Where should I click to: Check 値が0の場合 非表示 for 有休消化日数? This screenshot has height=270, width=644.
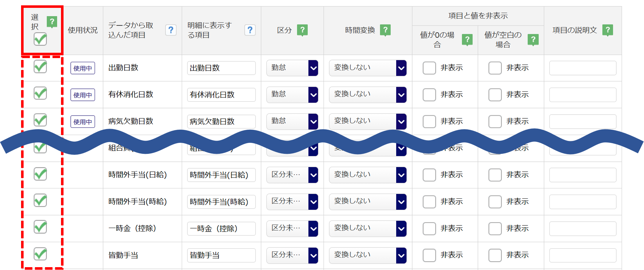[429, 94]
